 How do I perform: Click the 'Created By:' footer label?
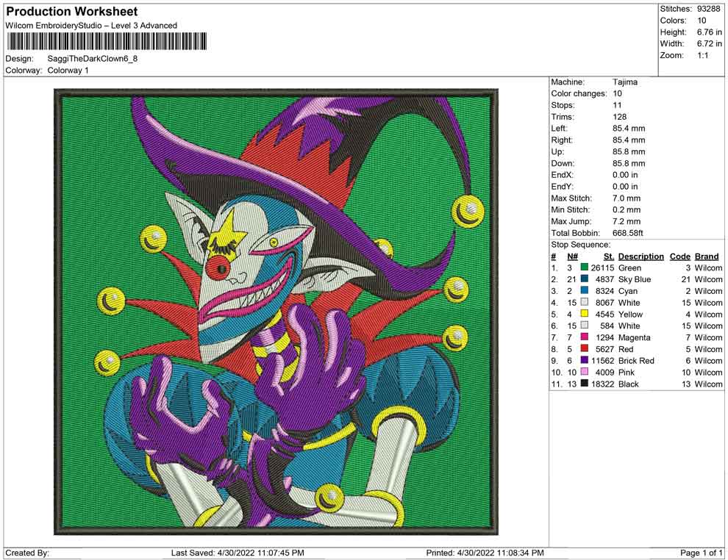click(x=27, y=553)
